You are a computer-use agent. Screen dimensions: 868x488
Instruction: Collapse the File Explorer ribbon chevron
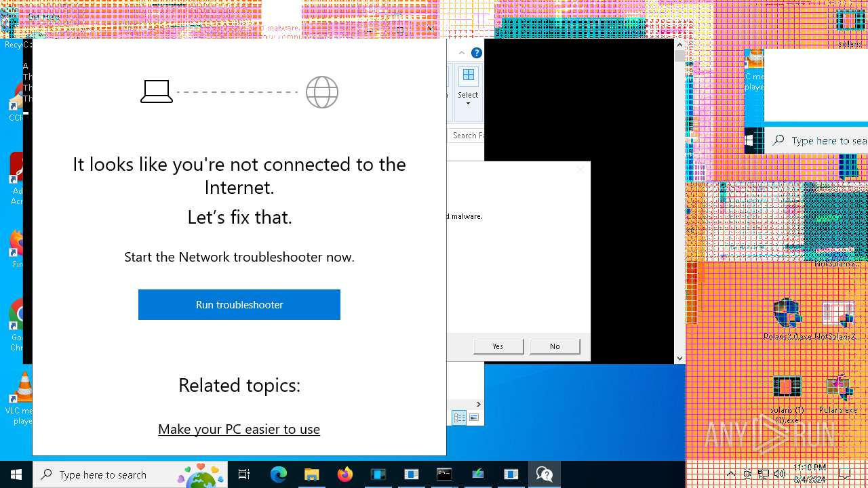click(462, 53)
